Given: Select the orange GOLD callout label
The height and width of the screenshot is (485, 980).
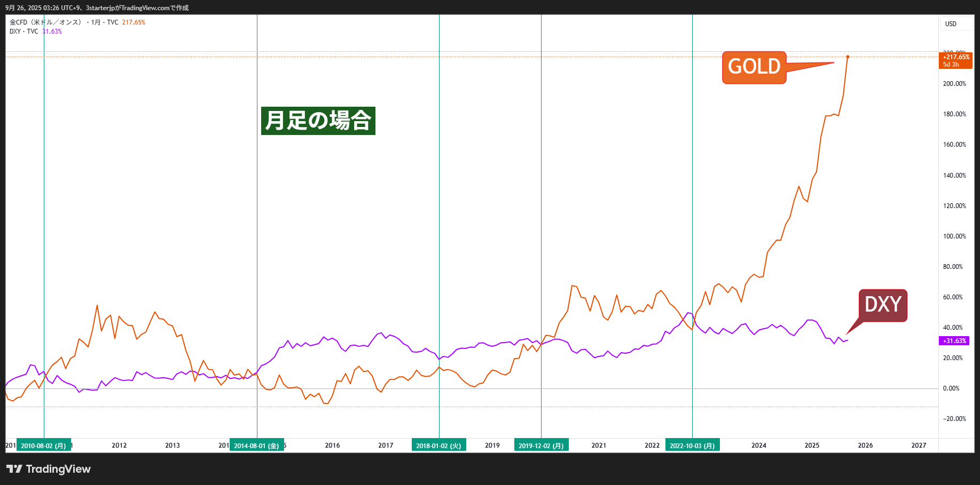Looking at the screenshot, I should pyautogui.click(x=754, y=67).
